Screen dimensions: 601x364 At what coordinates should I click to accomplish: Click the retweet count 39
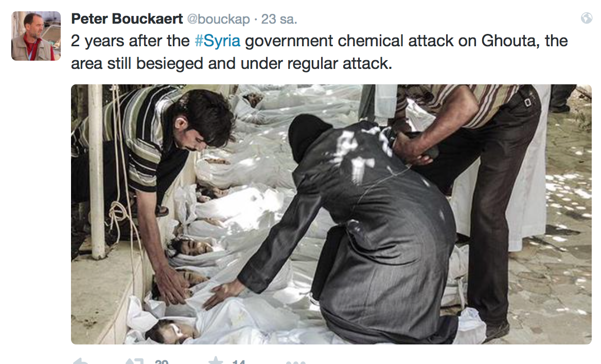tap(162, 362)
